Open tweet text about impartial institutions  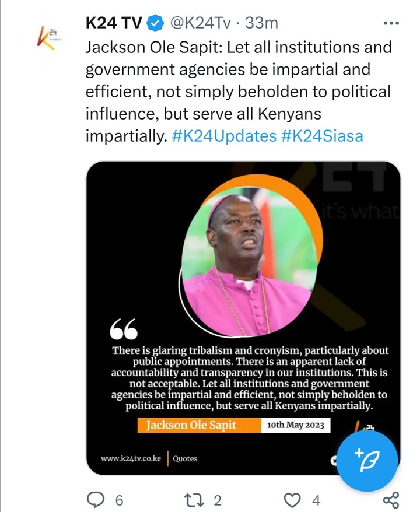(239, 92)
